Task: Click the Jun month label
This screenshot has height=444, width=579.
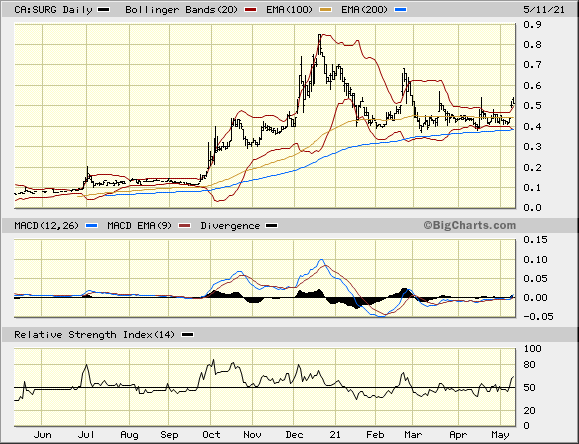Action: coord(42,435)
